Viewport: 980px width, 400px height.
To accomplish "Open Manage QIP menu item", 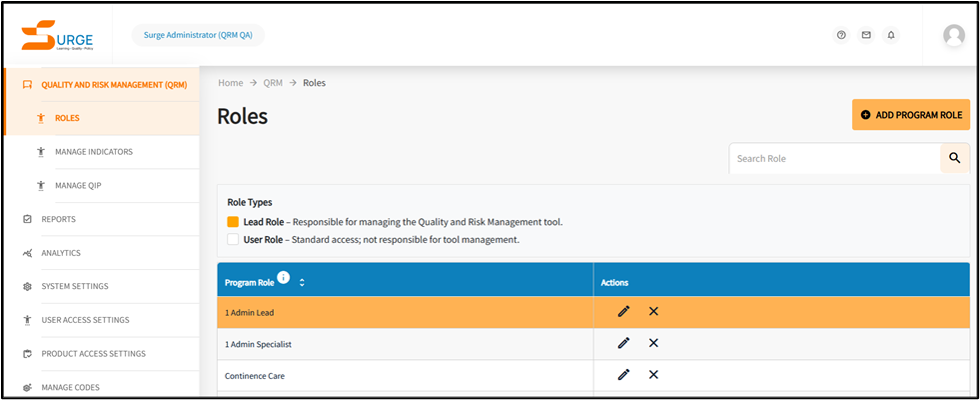I will [78, 185].
